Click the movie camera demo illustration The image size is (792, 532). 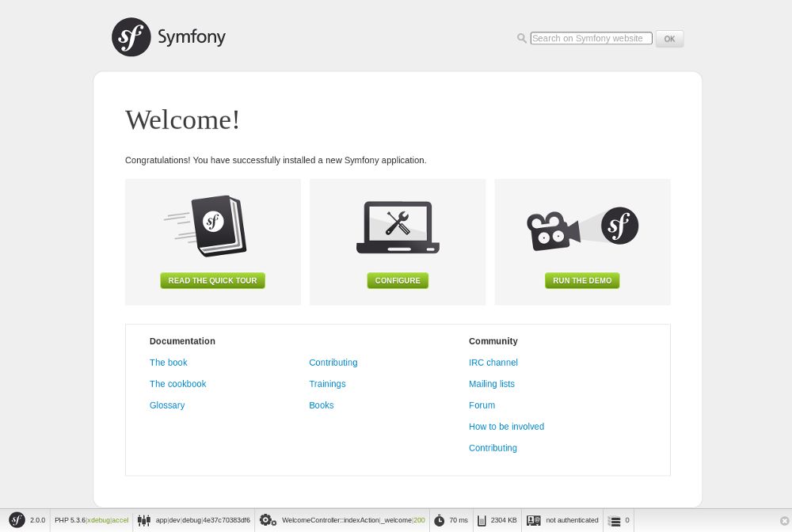tap(582, 228)
